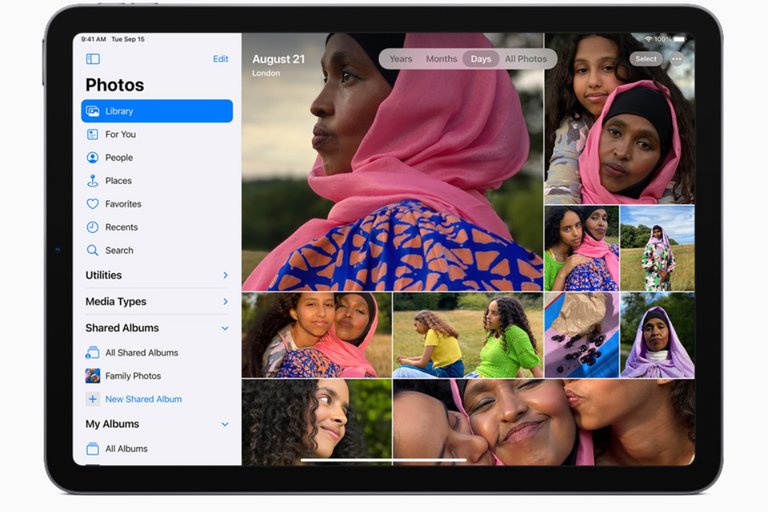
Task: Switch to the Months view
Action: [441, 59]
